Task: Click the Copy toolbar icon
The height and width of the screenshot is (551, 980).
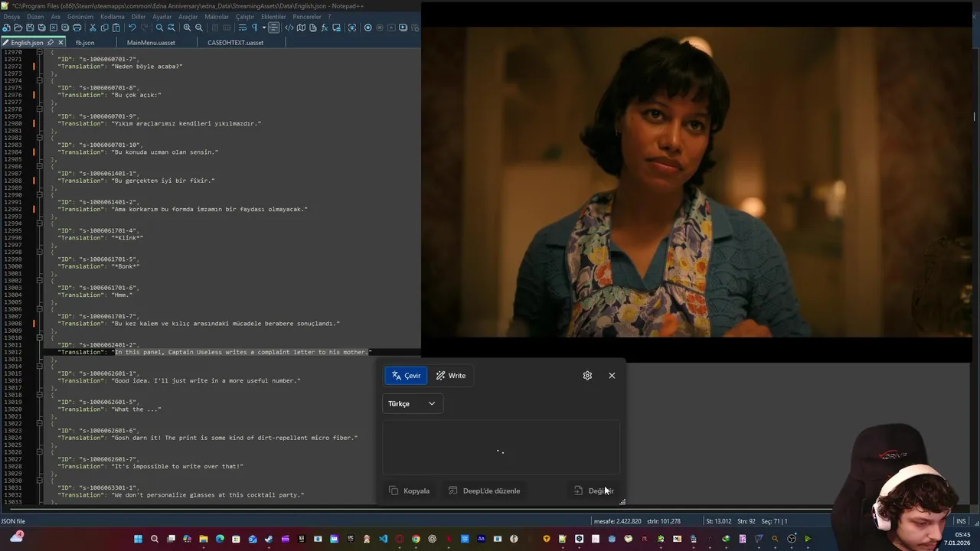Action: (105, 28)
